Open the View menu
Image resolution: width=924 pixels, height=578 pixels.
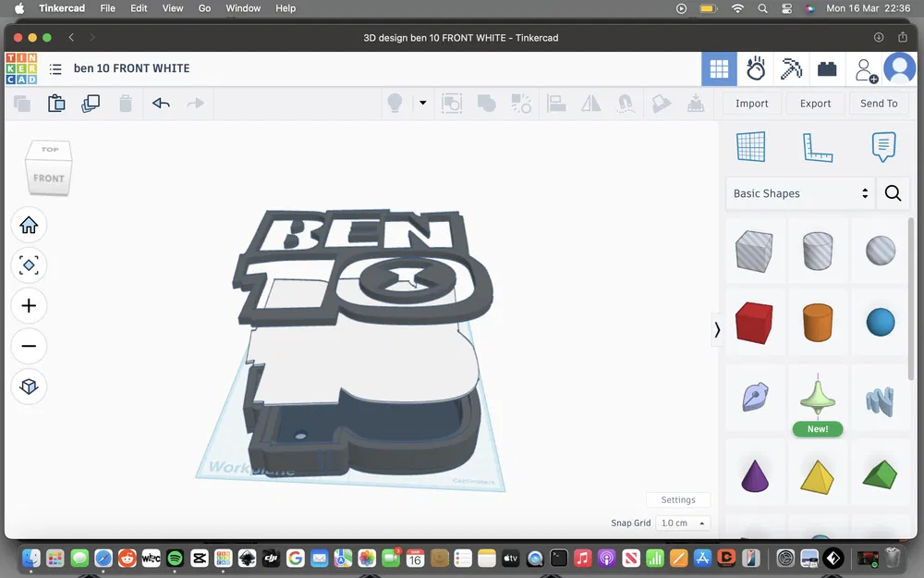point(172,8)
